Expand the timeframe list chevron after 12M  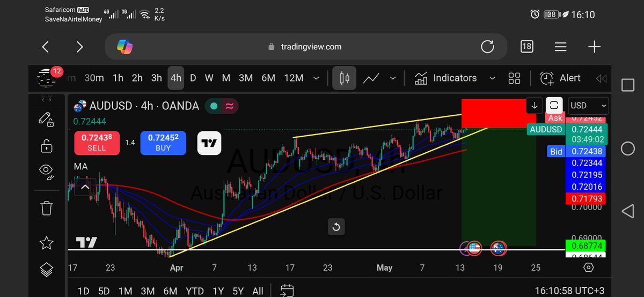click(x=316, y=78)
